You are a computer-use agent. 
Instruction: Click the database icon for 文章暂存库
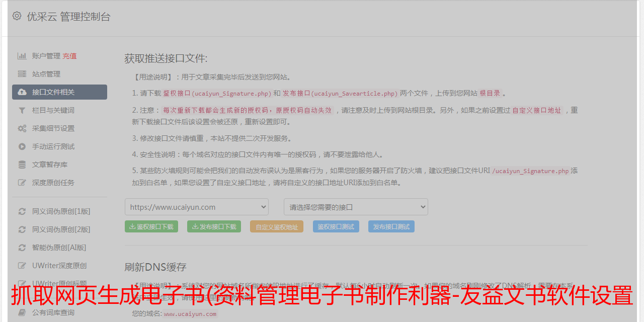coord(22,165)
